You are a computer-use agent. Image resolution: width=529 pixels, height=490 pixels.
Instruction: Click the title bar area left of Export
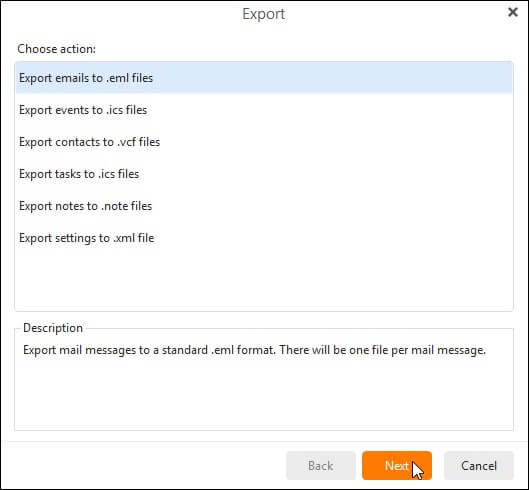pyautogui.click(x=121, y=14)
